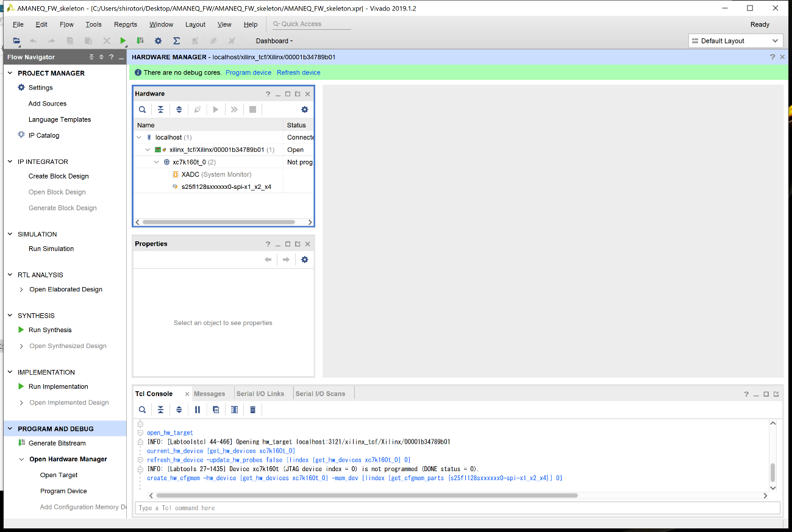Collapse all items in Hardware panel
The image size is (792, 532).
(x=160, y=110)
